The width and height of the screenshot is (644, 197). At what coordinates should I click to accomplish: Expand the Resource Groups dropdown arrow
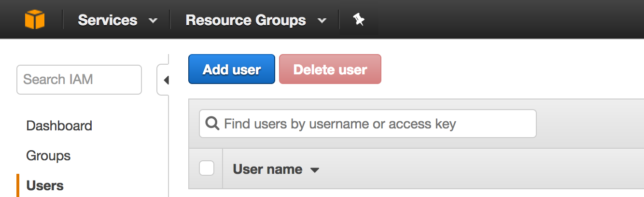click(322, 21)
